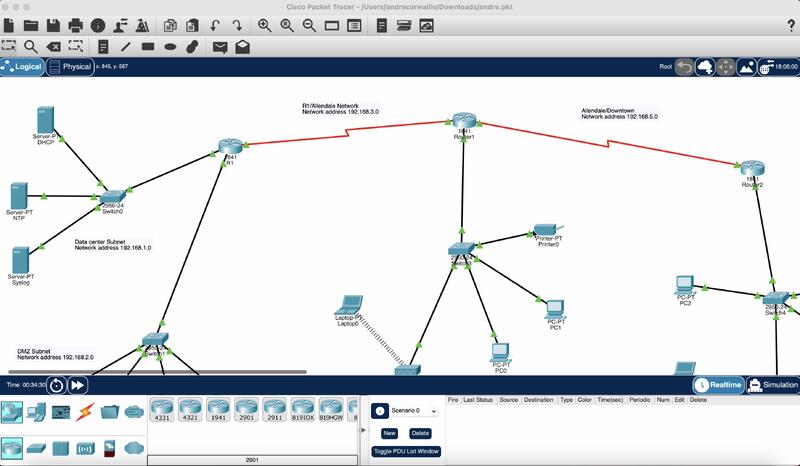
Task: Choose the Select tool in the second toolbar
Action: (x=9, y=46)
